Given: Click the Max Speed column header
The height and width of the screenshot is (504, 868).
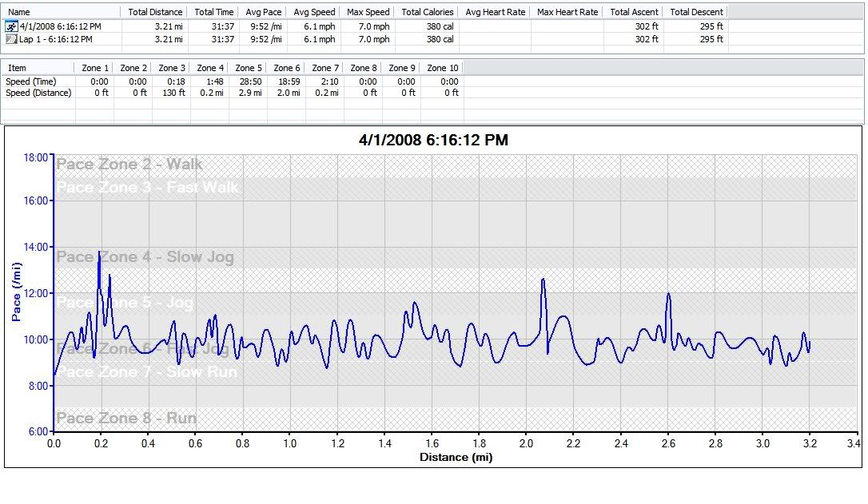Looking at the screenshot, I should point(368,12).
